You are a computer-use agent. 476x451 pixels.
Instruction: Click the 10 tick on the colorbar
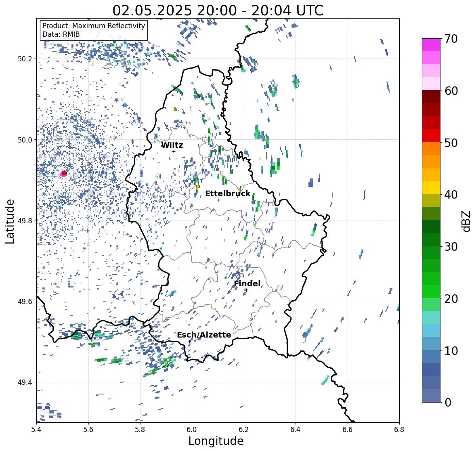tap(451, 350)
